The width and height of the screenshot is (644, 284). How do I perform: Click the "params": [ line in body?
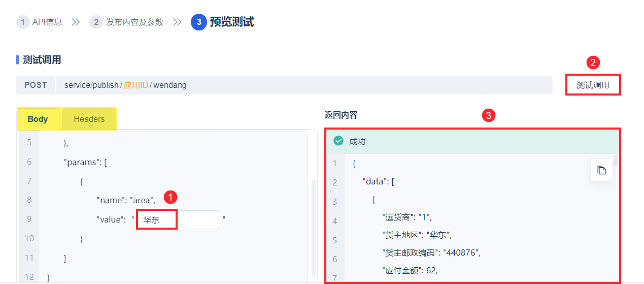coord(85,162)
